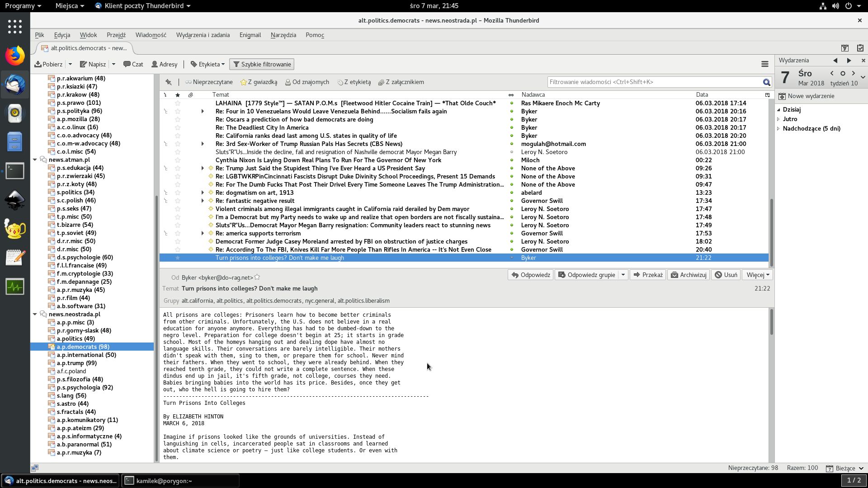Open the Narzędzia menu
Image resolution: width=868 pixels, height=488 pixels.
pyautogui.click(x=283, y=35)
